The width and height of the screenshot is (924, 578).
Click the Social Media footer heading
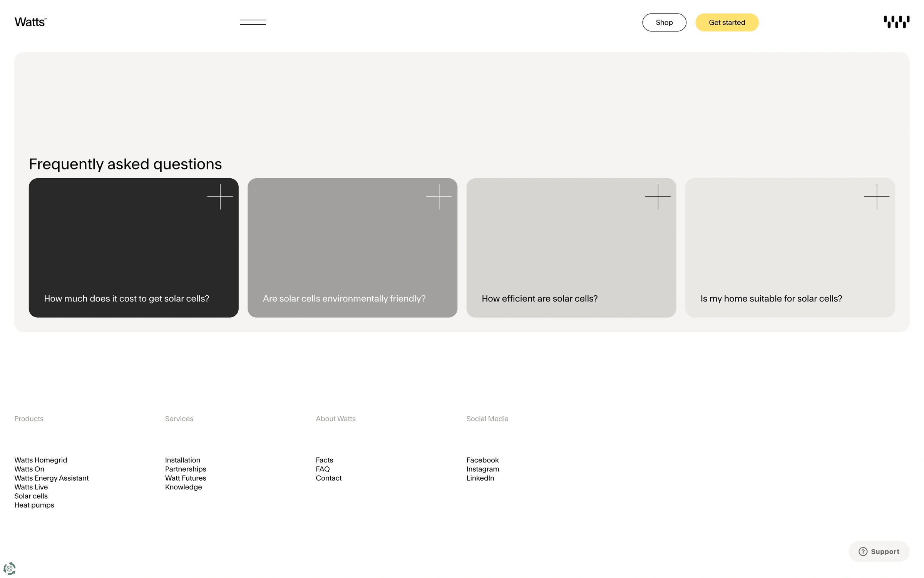coord(487,419)
